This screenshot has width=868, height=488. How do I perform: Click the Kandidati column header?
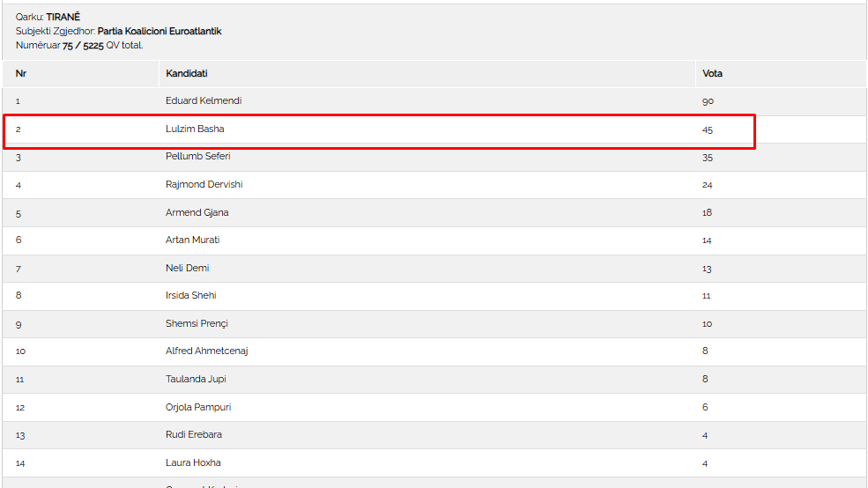coord(187,73)
